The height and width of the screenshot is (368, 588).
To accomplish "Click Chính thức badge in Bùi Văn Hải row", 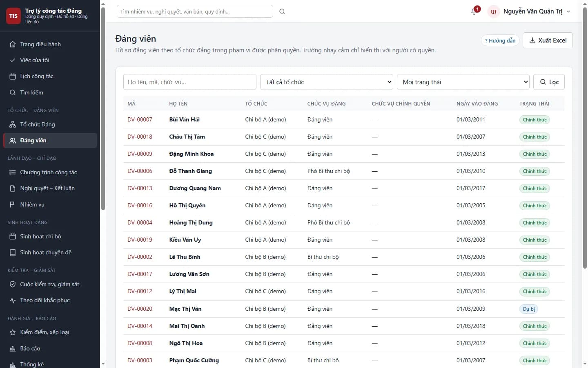I will click(535, 120).
